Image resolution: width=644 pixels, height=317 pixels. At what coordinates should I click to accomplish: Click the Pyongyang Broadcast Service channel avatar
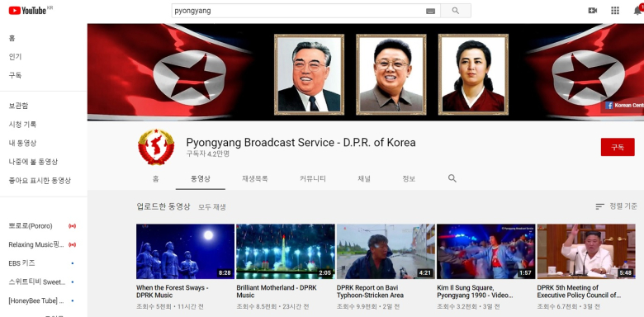coord(156,147)
